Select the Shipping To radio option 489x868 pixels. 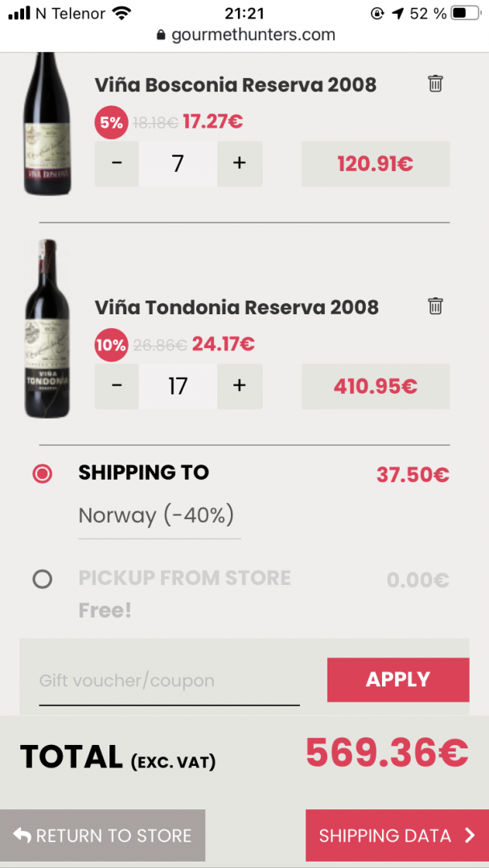42,473
